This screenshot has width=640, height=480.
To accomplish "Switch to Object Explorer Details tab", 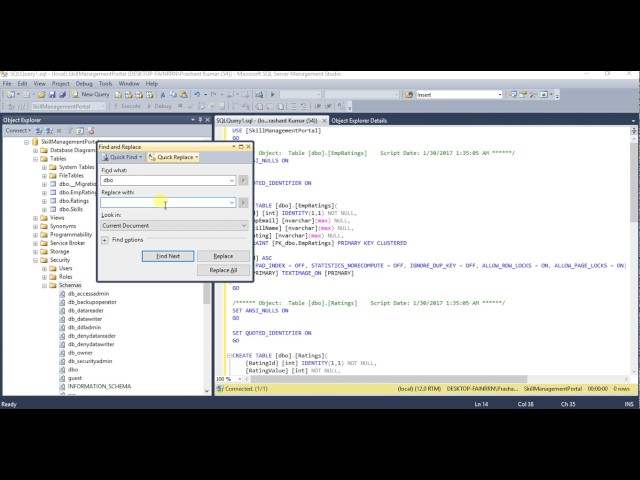I will [x=359, y=120].
